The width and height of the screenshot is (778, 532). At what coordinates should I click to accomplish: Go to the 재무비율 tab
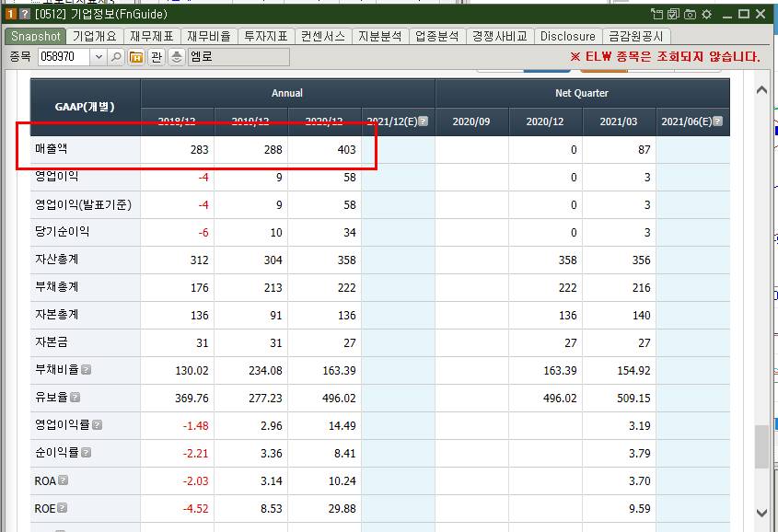pos(209,36)
